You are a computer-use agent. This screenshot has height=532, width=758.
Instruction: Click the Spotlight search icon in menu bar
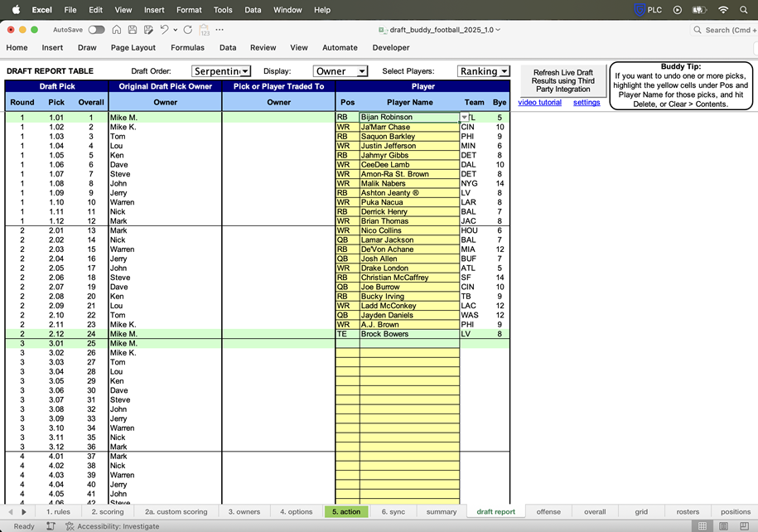(743, 10)
